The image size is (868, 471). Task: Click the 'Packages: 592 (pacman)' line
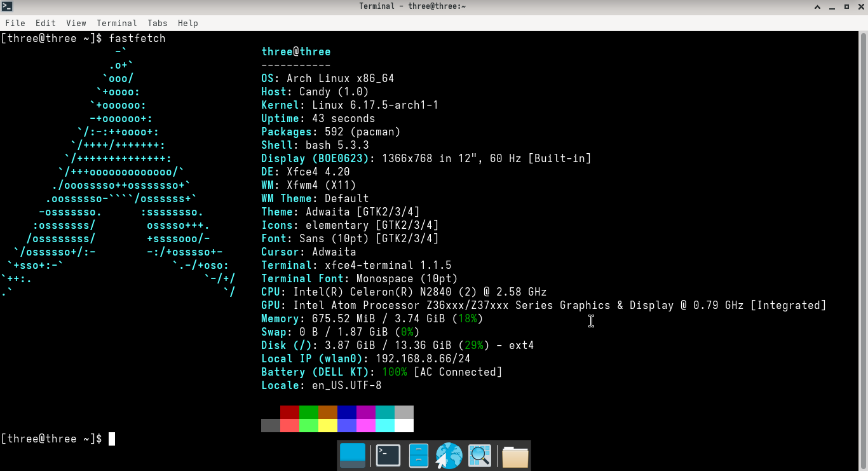[331, 132]
